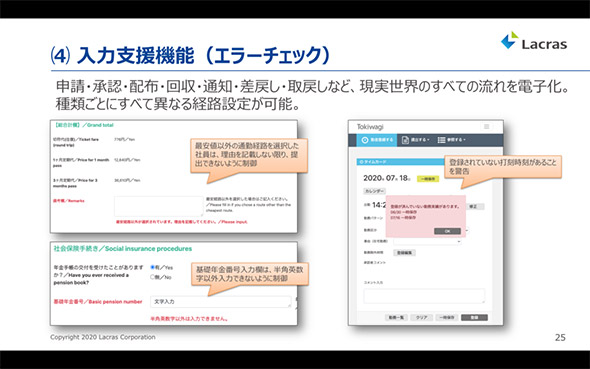Click the document icon in Tokiwagi toolbar

[x=405, y=140]
